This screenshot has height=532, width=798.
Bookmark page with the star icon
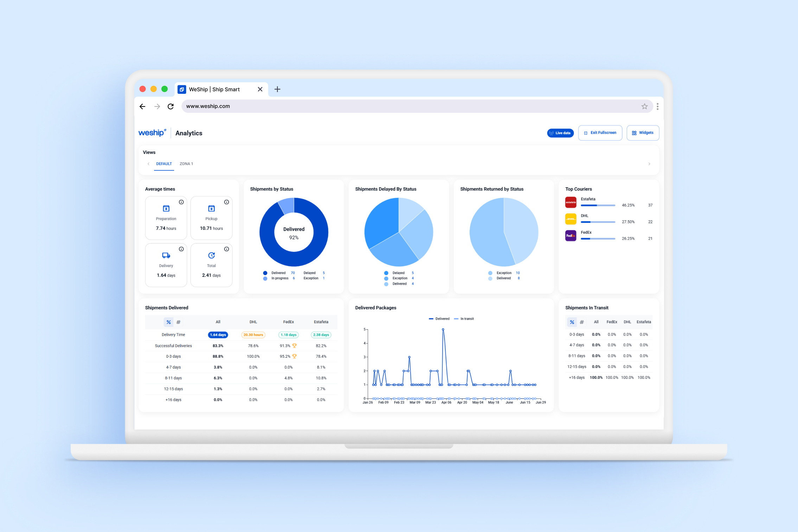644,106
